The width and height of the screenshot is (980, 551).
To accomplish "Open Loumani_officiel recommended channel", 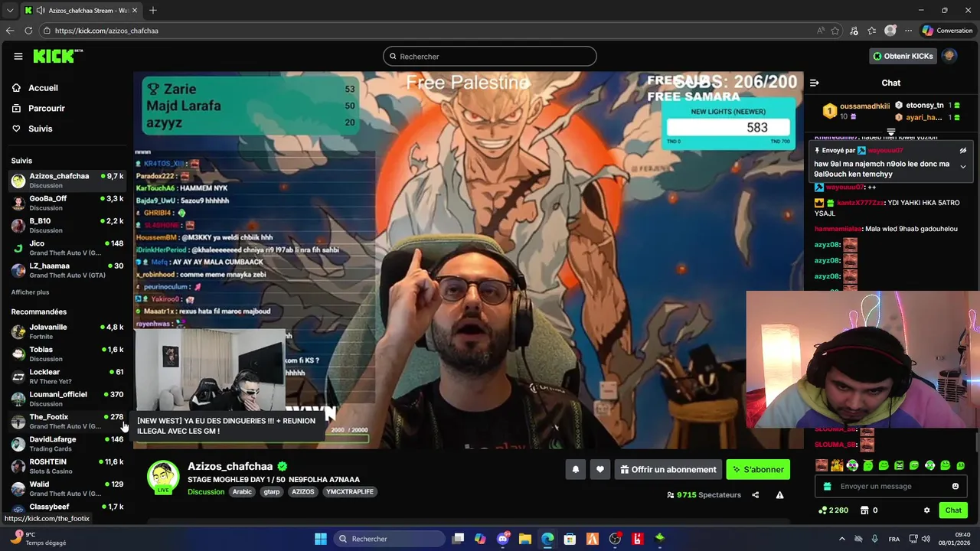I will pos(67,399).
